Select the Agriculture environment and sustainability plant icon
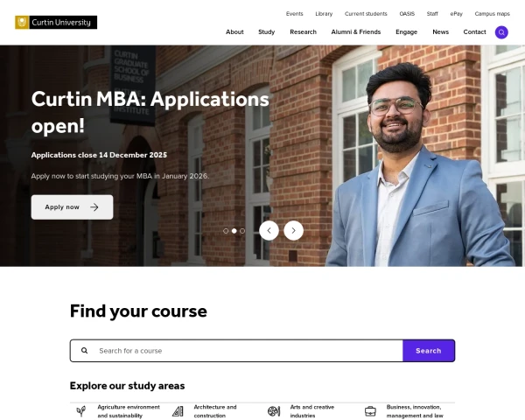The image size is (525, 420). (x=81, y=411)
